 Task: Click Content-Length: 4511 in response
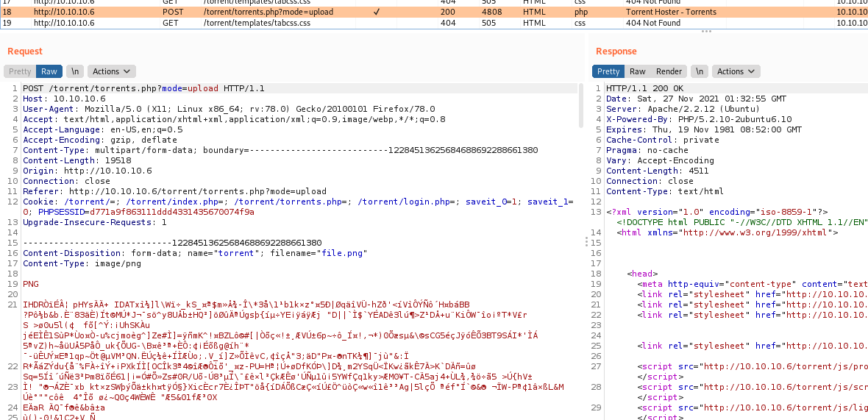(657, 171)
